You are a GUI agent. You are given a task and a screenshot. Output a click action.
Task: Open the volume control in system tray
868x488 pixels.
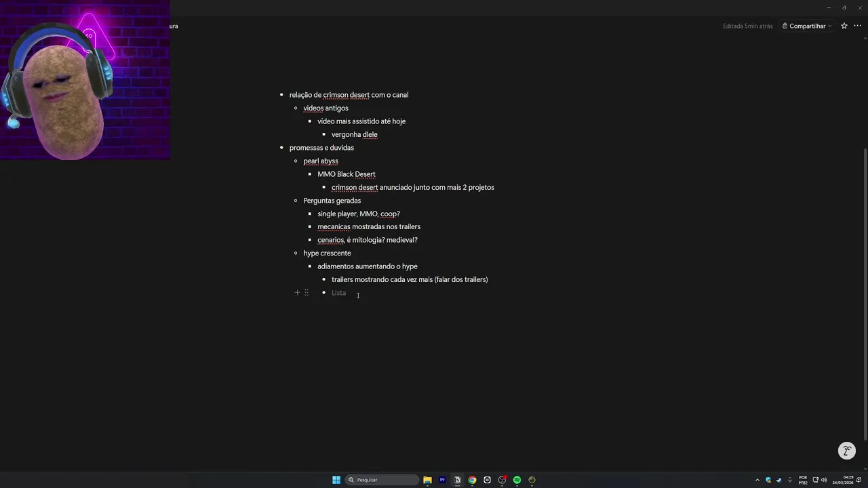[x=824, y=480]
